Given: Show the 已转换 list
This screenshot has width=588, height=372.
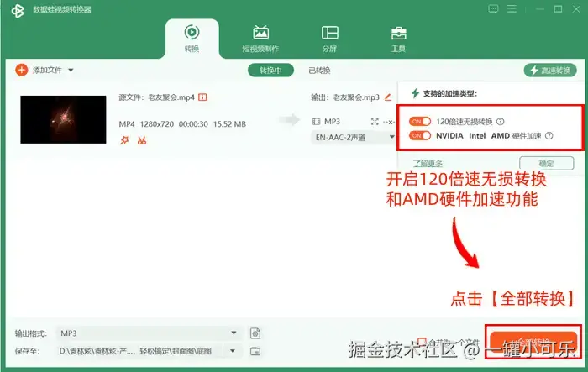Looking at the screenshot, I should (319, 71).
